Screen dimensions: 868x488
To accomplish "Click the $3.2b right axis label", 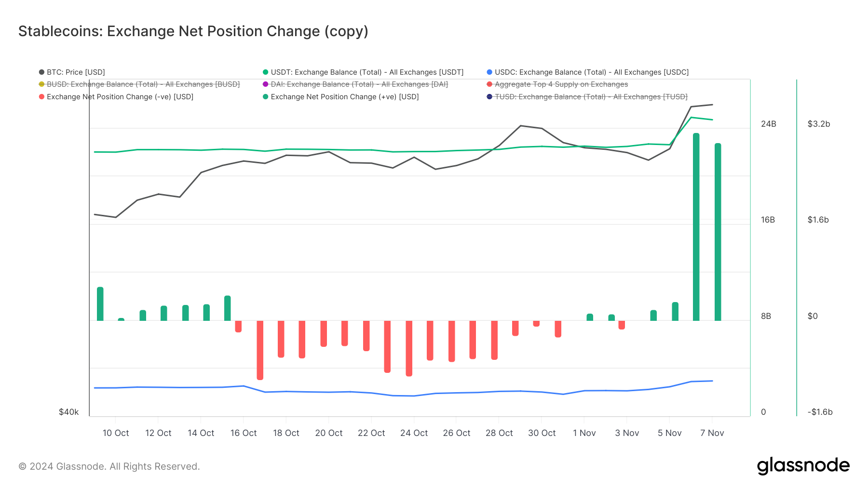I will [819, 124].
